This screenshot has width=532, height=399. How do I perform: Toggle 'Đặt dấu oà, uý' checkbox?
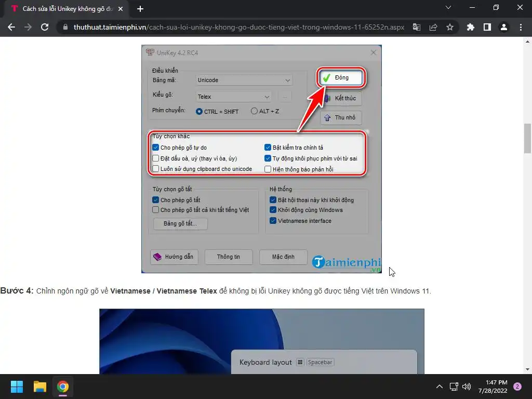(156, 158)
